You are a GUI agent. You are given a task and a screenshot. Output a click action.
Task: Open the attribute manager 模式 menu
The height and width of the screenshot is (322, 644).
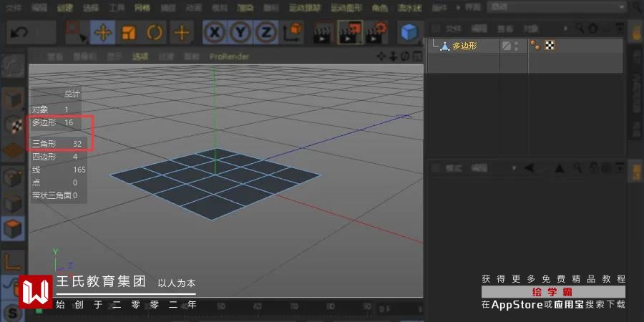[454, 168]
